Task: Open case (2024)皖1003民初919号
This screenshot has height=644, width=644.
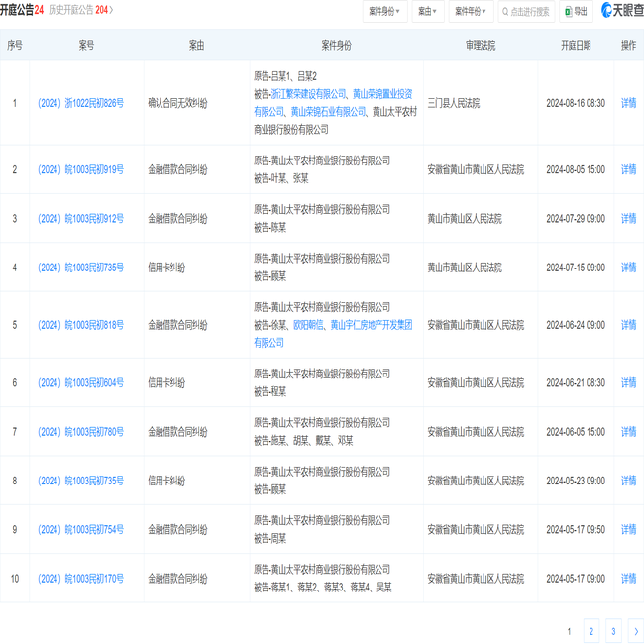Action: [x=80, y=169]
